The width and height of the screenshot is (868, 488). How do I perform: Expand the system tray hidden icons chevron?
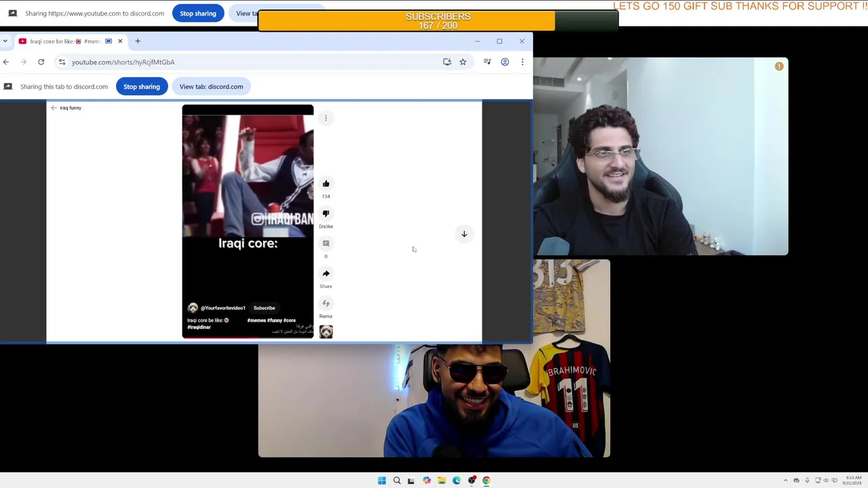click(x=785, y=481)
